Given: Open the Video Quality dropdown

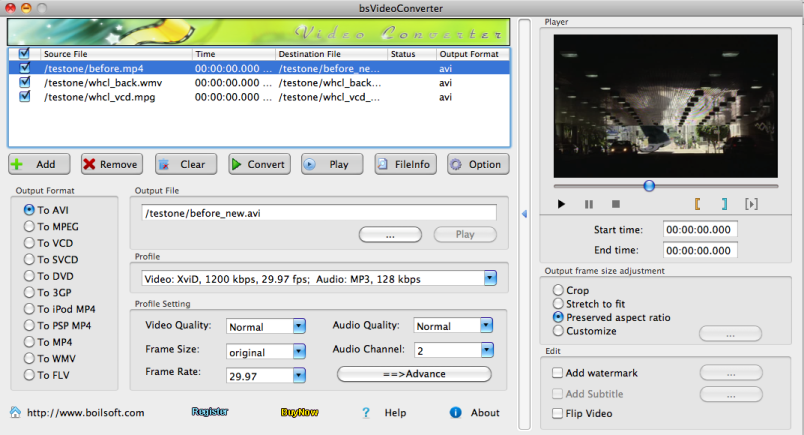Looking at the screenshot, I should (x=299, y=326).
